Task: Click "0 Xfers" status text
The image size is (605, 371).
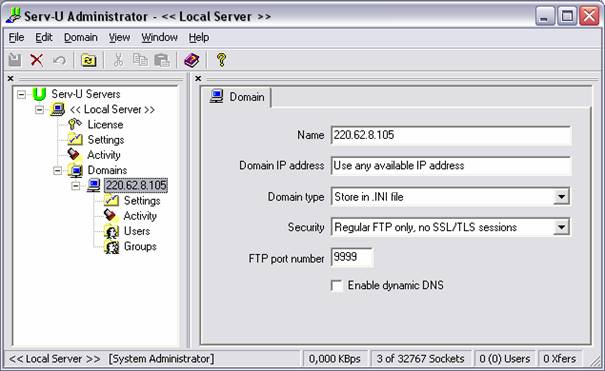Action: tap(559, 359)
